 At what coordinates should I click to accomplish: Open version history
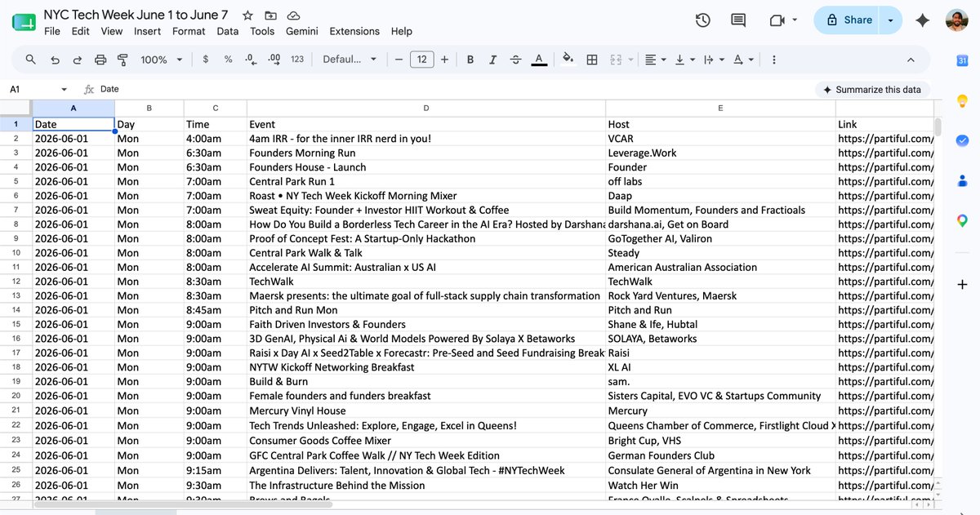[x=702, y=20]
